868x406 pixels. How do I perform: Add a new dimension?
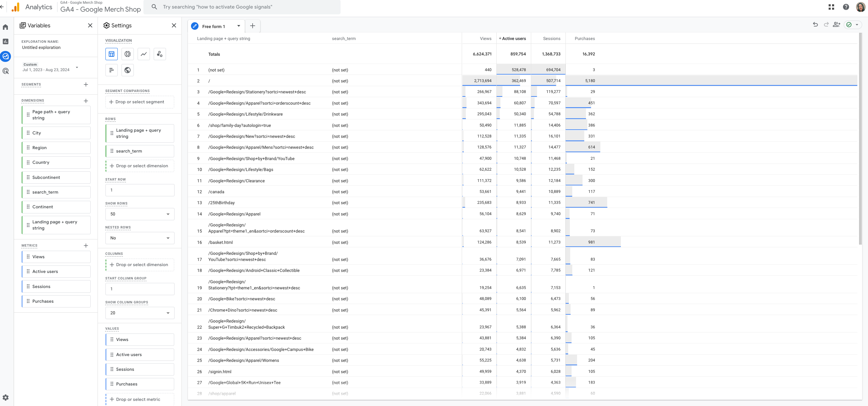point(86,101)
